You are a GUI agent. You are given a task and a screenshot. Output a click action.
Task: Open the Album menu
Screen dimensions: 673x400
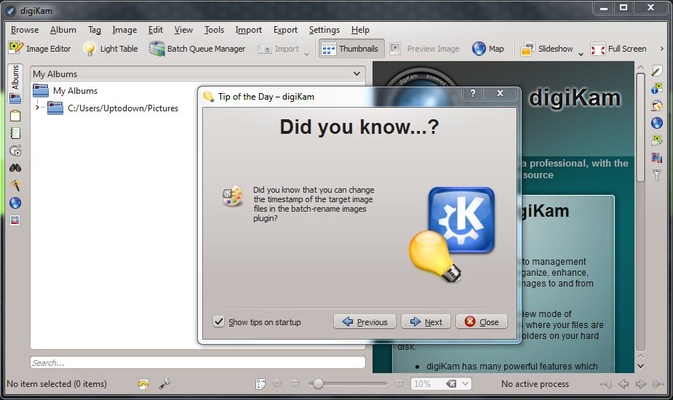point(63,30)
